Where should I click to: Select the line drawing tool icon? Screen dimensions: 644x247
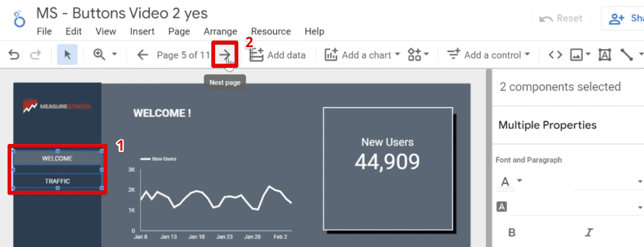click(627, 55)
